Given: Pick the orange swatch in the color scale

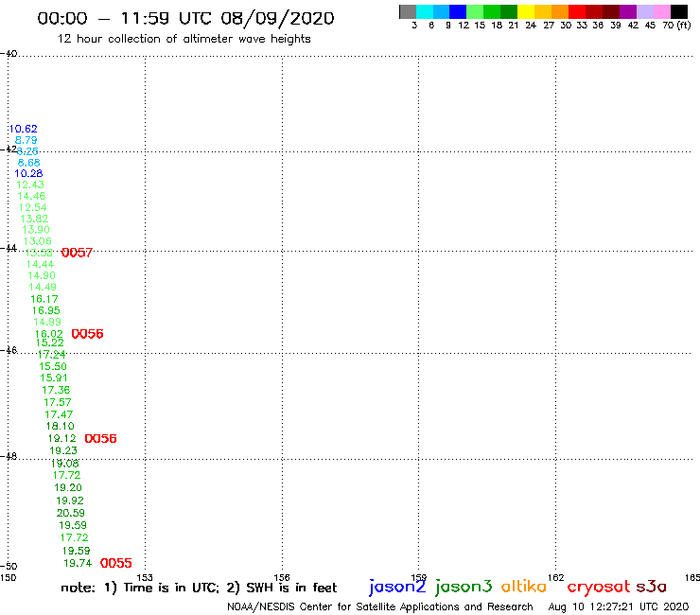Looking at the screenshot, I should point(560,11).
